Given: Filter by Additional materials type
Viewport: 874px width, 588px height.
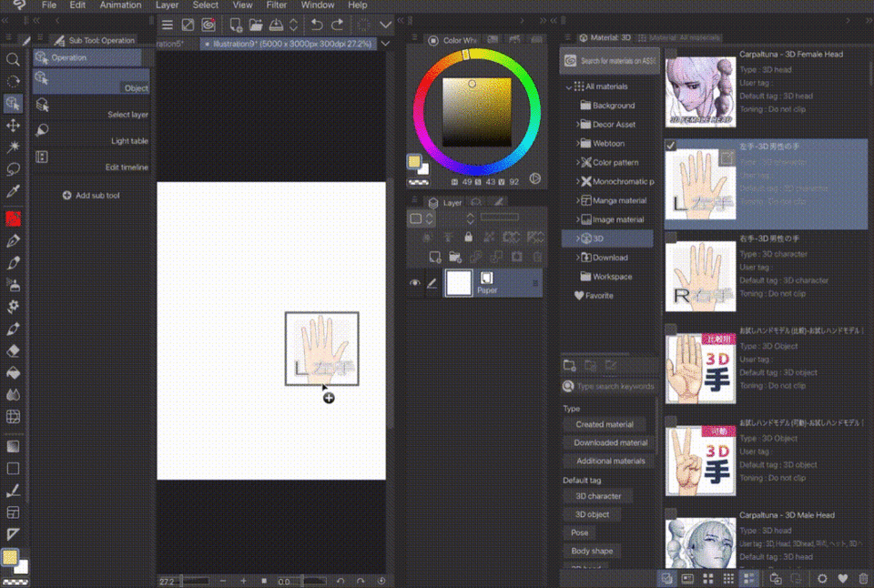Looking at the screenshot, I should [610, 461].
